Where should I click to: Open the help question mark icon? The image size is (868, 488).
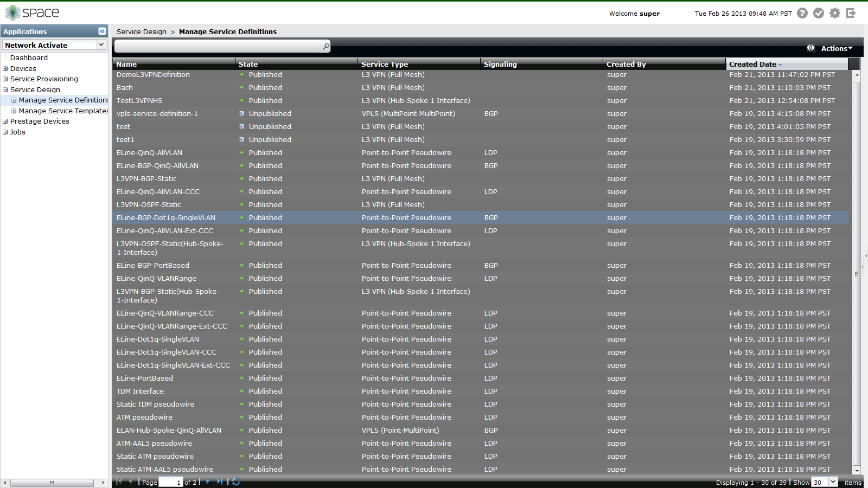click(802, 13)
